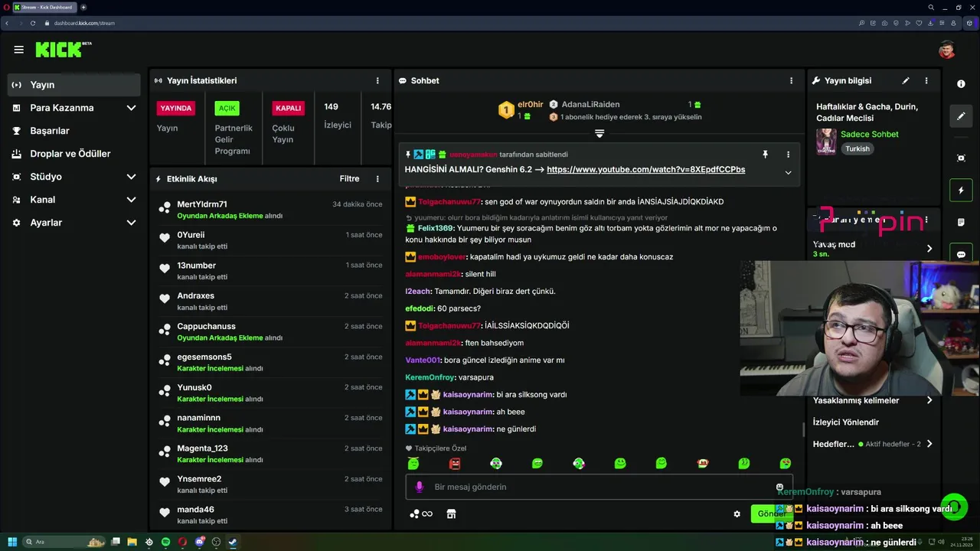Click the YAYINDA status badge

coord(176,108)
